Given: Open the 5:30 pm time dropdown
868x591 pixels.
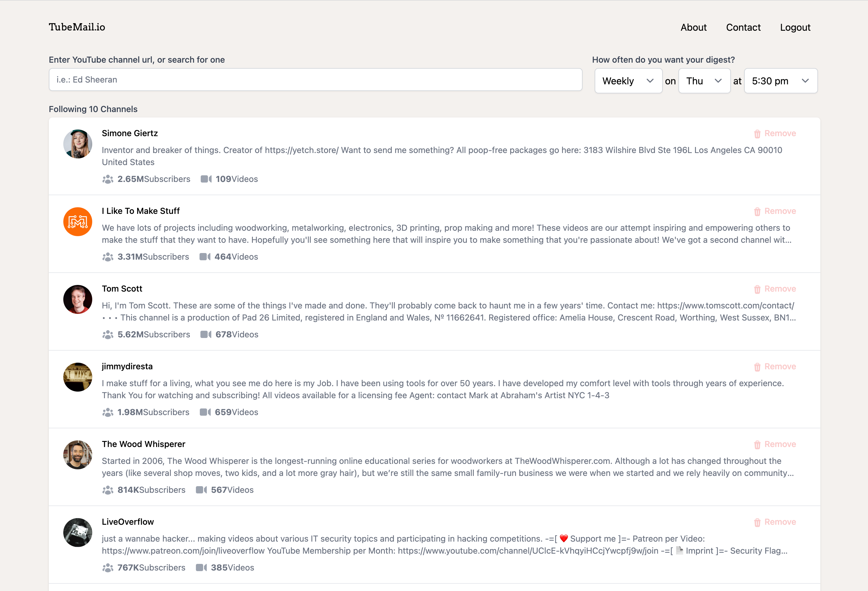Looking at the screenshot, I should pyautogui.click(x=781, y=81).
